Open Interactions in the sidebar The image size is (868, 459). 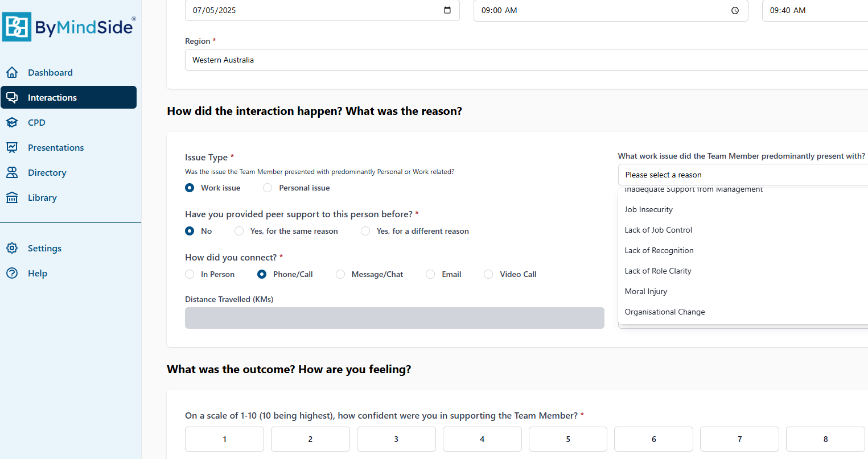(x=68, y=97)
